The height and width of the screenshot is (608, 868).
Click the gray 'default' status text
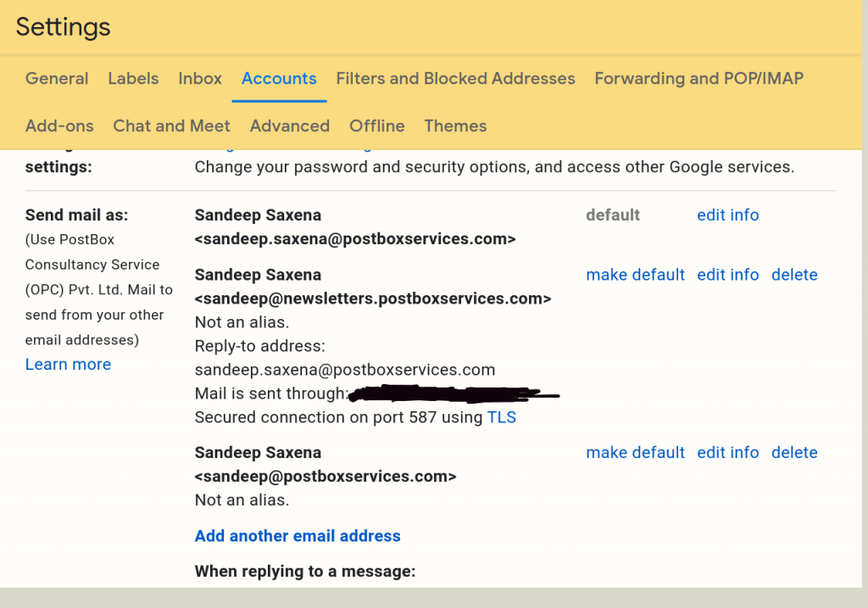click(x=613, y=215)
